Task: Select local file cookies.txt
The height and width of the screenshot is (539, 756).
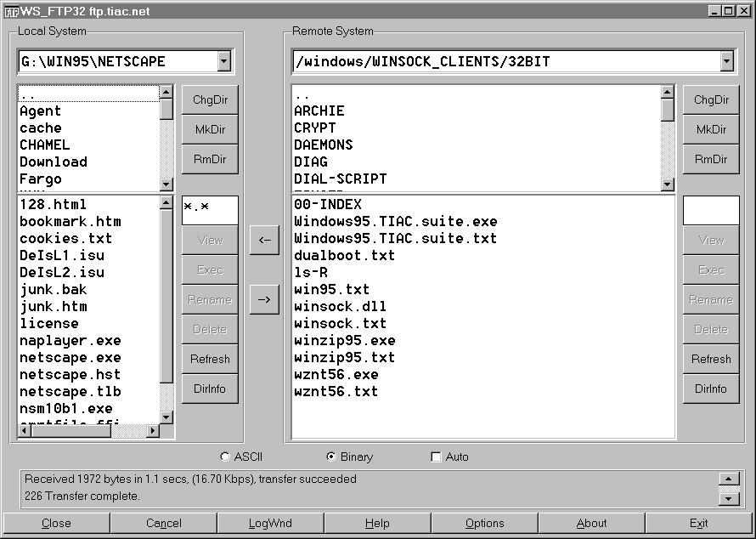Action: click(88, 238)
